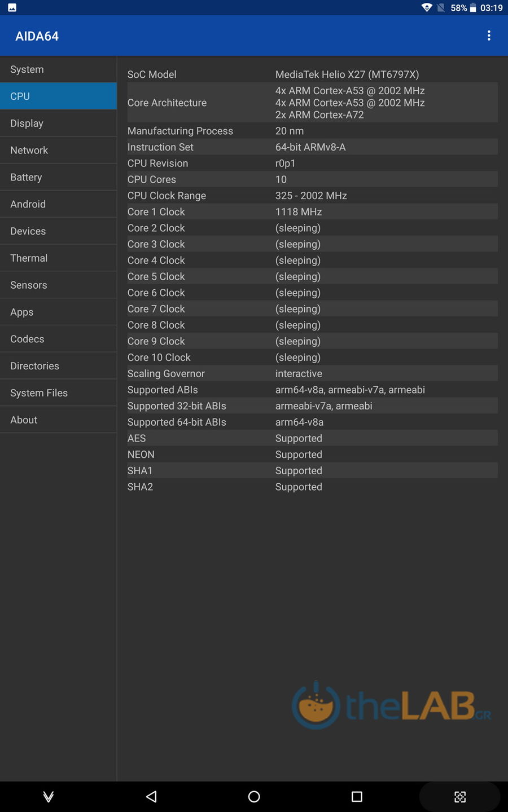Open the Battery information page

click(58, 178)
